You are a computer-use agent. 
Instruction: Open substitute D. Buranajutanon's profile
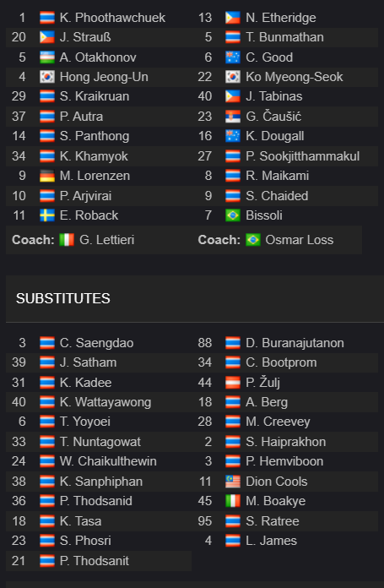(x=295, y=343)
